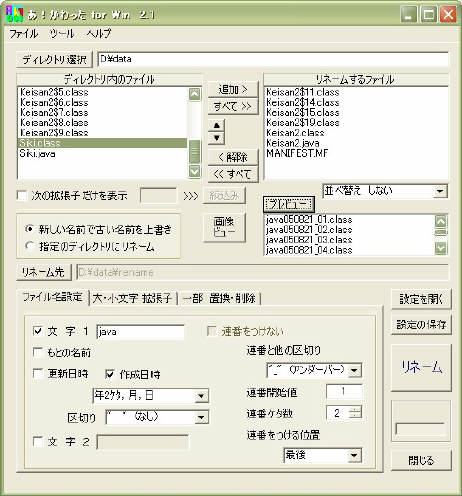462x496 pixels.
Task: Click the file list scroll-down arrow
Action: point(195,171)
